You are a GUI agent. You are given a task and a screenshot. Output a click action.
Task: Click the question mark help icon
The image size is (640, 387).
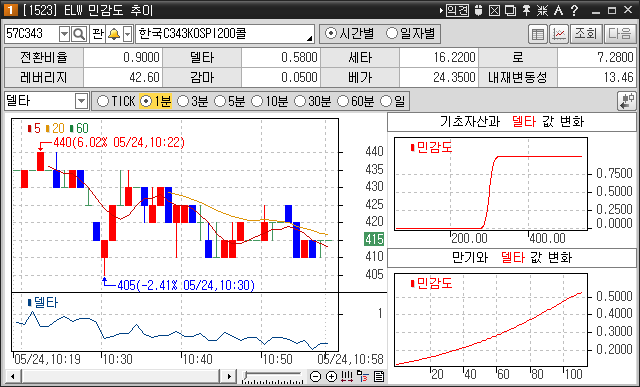pyautogui.click(x=575, y=10)
